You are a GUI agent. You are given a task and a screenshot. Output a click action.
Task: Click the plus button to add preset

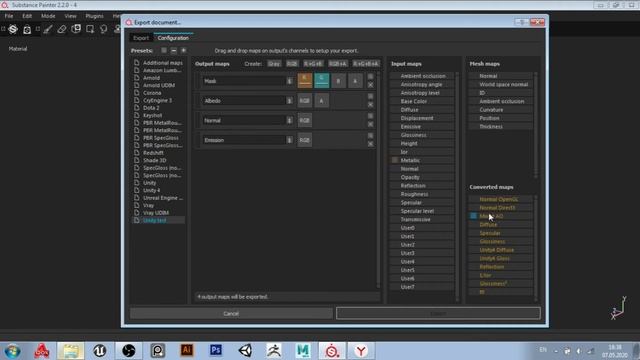184,50
